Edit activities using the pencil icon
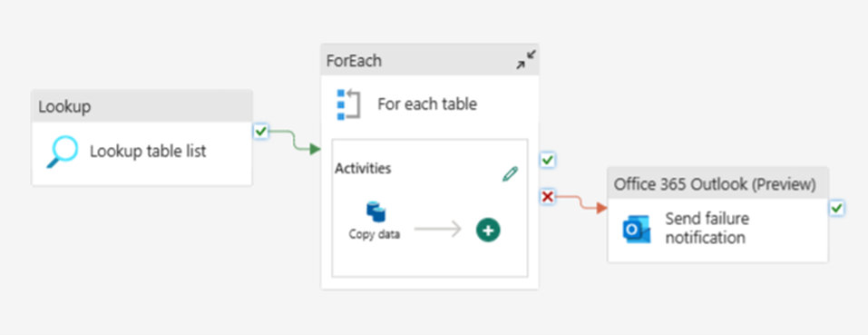868x335 pixels. pyautogui.click(x=510, y=174)
